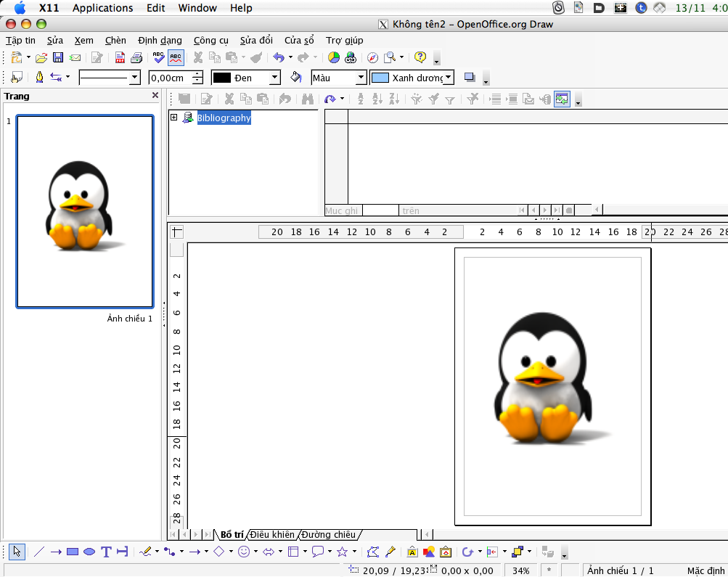The image size is (728, 577).
Task: Toggle the Edit File icon in standard toolbar
Action: [97, 57]
